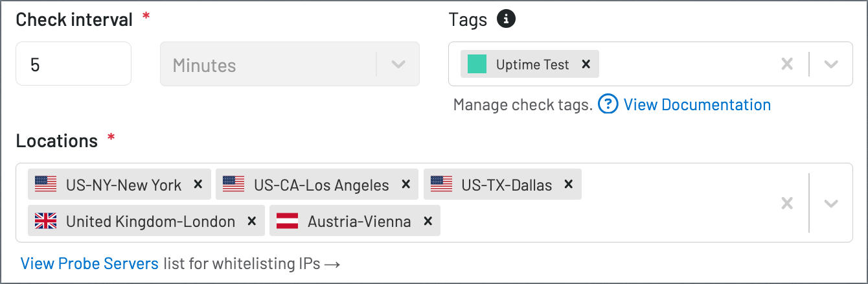The image size is (868, 284).
Task: Remove the US-NY-New York location
Action: pos(199,184)
